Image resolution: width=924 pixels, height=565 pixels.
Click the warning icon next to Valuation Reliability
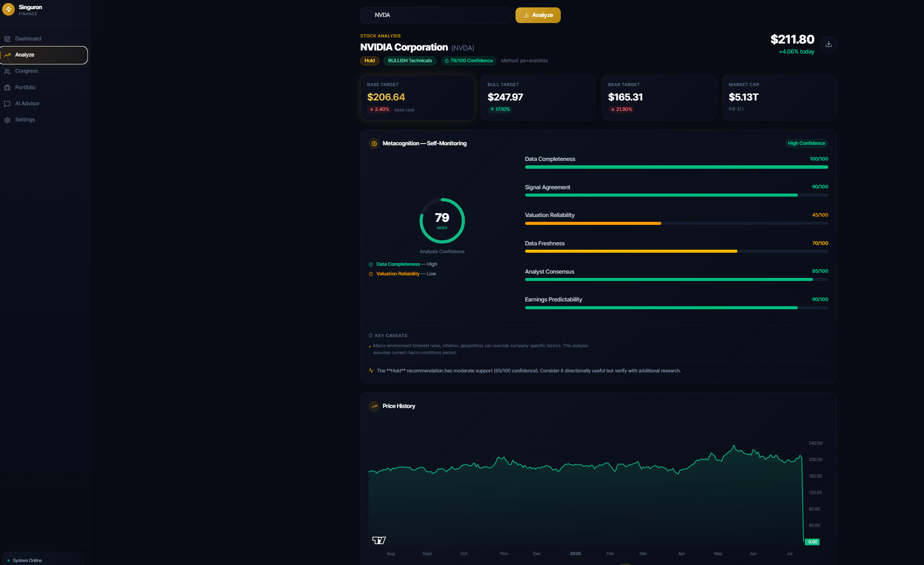click(371, 274)
